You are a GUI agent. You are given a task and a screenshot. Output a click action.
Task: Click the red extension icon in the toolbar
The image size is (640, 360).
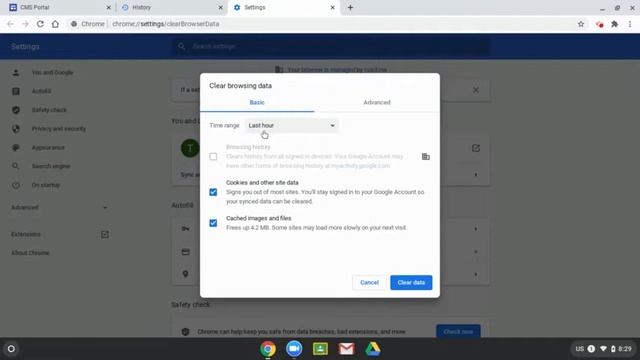(x=599, y=24)
